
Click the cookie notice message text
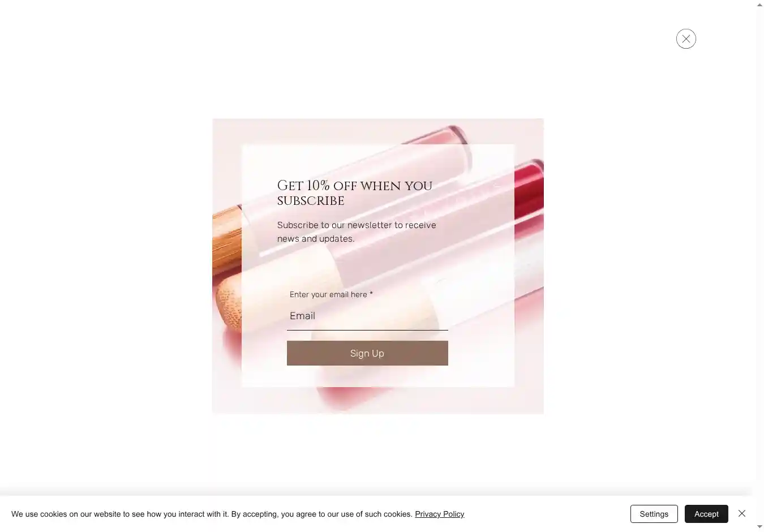[212, 514]
